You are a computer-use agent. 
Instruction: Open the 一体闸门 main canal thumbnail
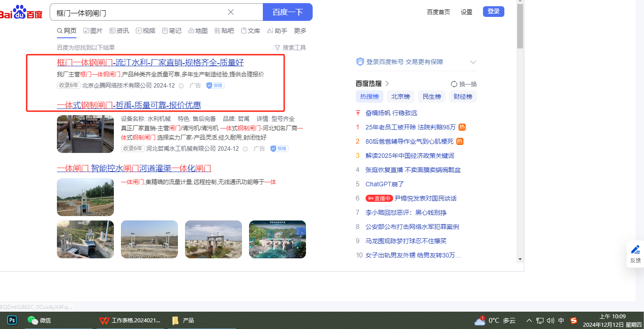pyautogui.click(x=85, y=197)
